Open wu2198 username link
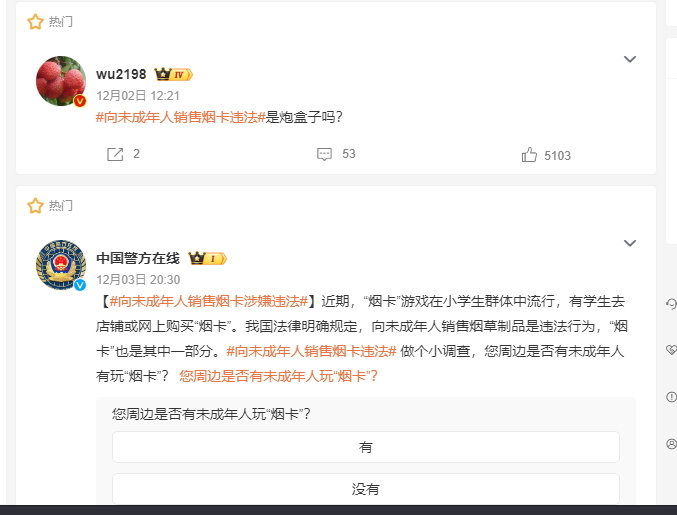The image size is (677, 515). tap(121, 74)
